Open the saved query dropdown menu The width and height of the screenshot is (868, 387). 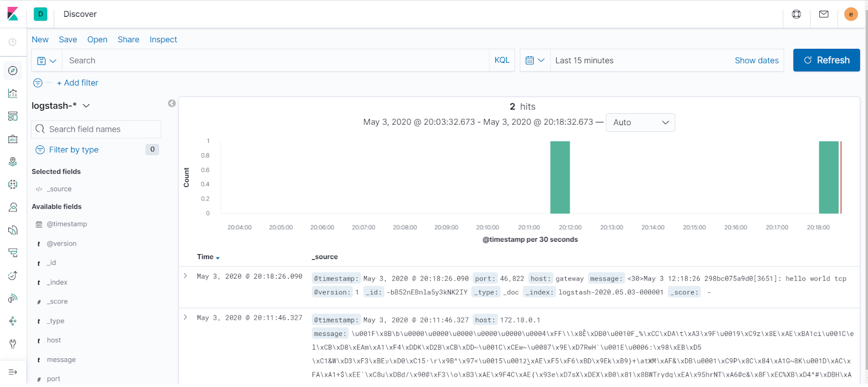(47, 61)
